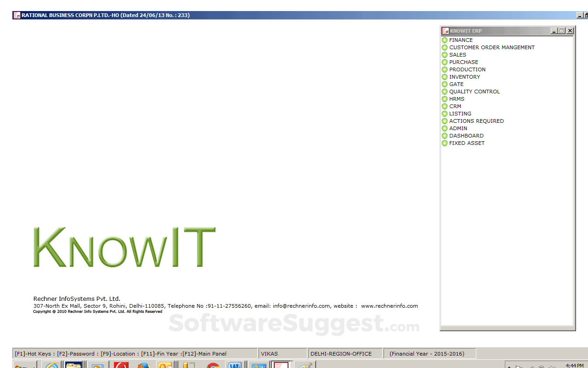Click the KNOWIT ERP panel title icon
The height and width of the screenshot is (368, 588).
click(445, 31)
